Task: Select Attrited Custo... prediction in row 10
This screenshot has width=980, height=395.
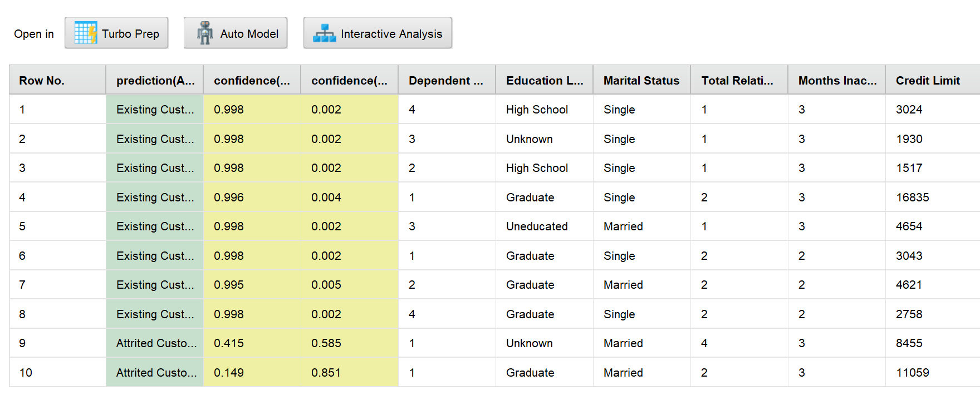Action: (x=155, y=372)
